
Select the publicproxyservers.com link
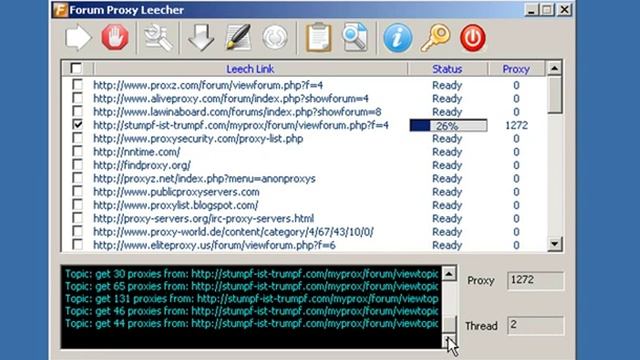[176, 192]
